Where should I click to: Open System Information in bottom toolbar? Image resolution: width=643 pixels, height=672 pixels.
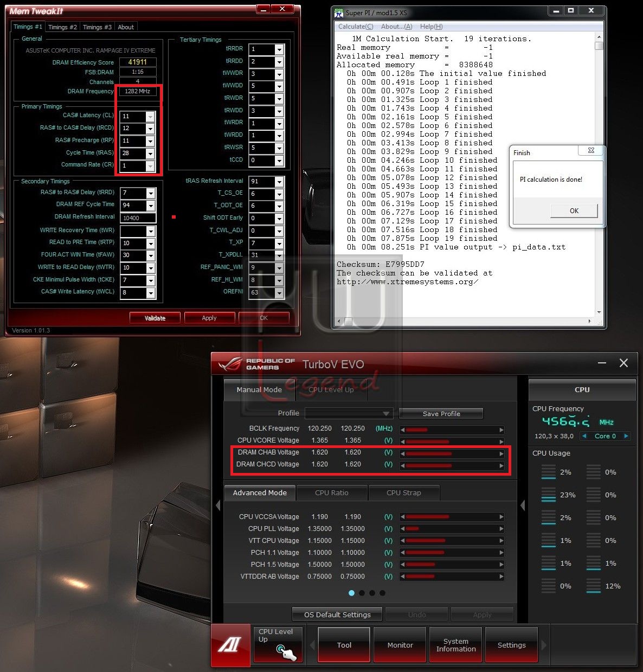pos(456,645)
